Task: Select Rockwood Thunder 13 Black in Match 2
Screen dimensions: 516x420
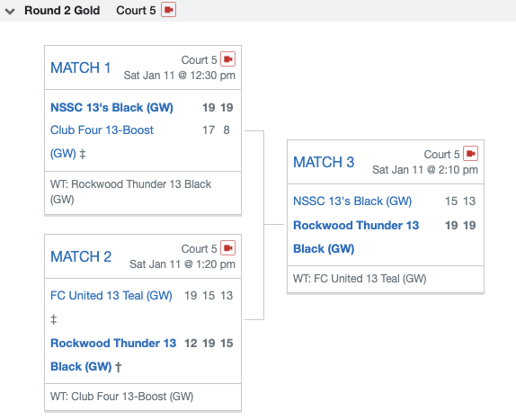Action: [113, 355]
